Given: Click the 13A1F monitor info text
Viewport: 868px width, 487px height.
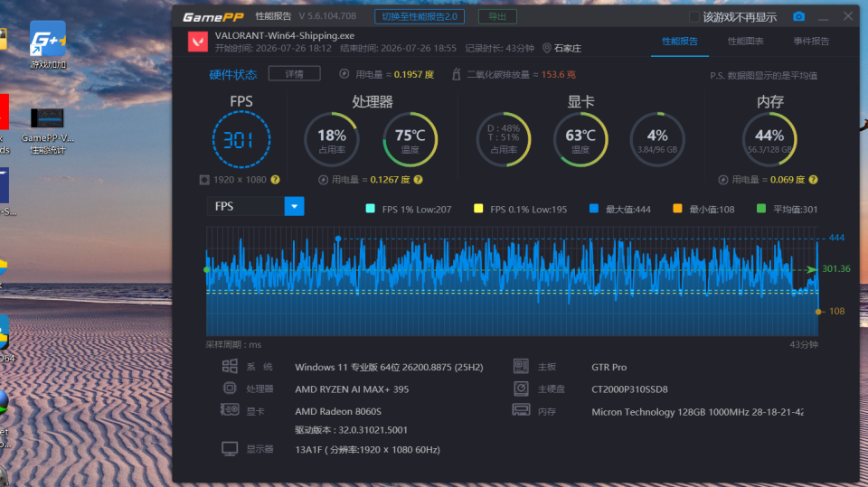Looking at the screenshot, I should [x=368, y=449].
